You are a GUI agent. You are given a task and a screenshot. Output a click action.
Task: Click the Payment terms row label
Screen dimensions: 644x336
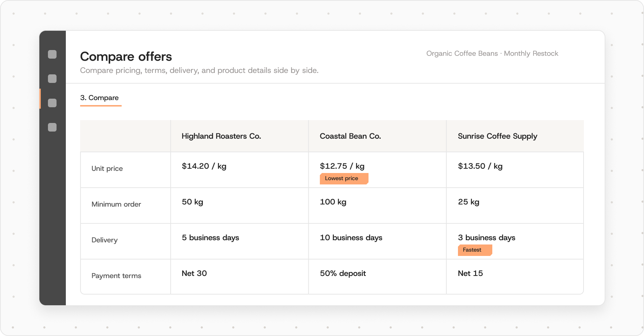tap(116, 276)
